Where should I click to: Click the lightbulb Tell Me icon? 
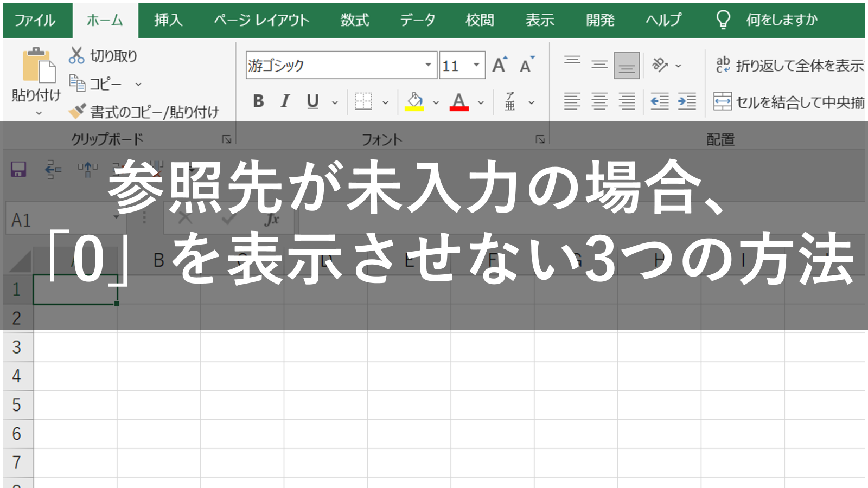[x=723, y=20]
